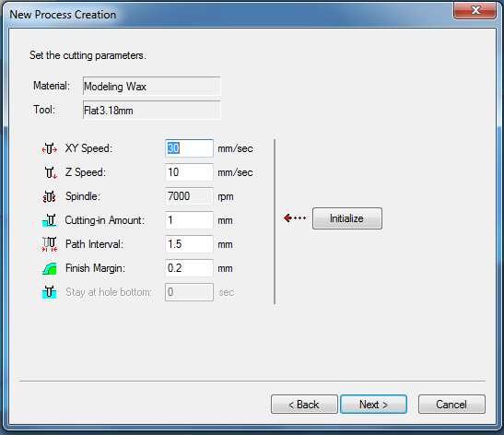Image resolution: width=504 pixels, height=435 pixels.
Task: Proceed with the Next > button
Action: point(373,405)
